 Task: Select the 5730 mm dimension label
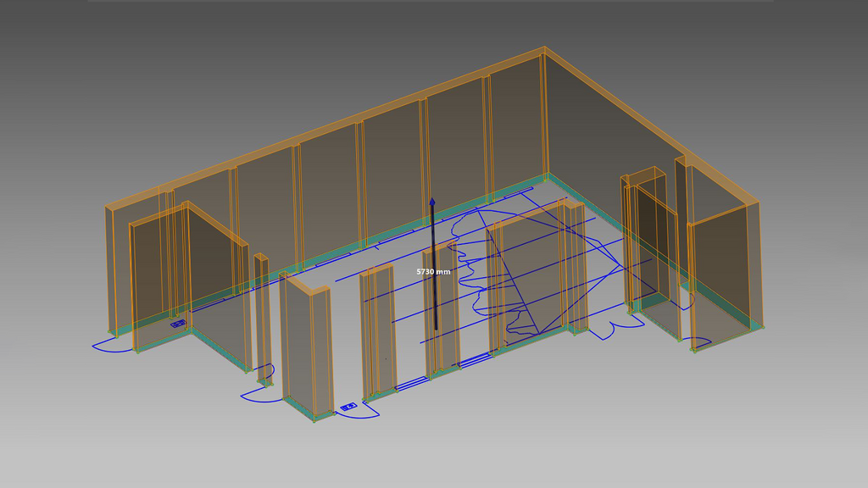tap(433, 271)
